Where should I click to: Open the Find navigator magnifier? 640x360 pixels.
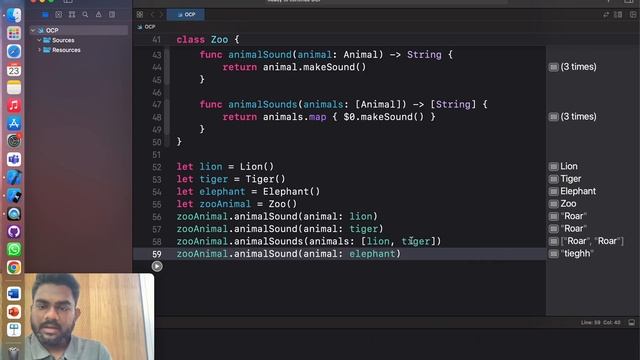coord(85,14)
